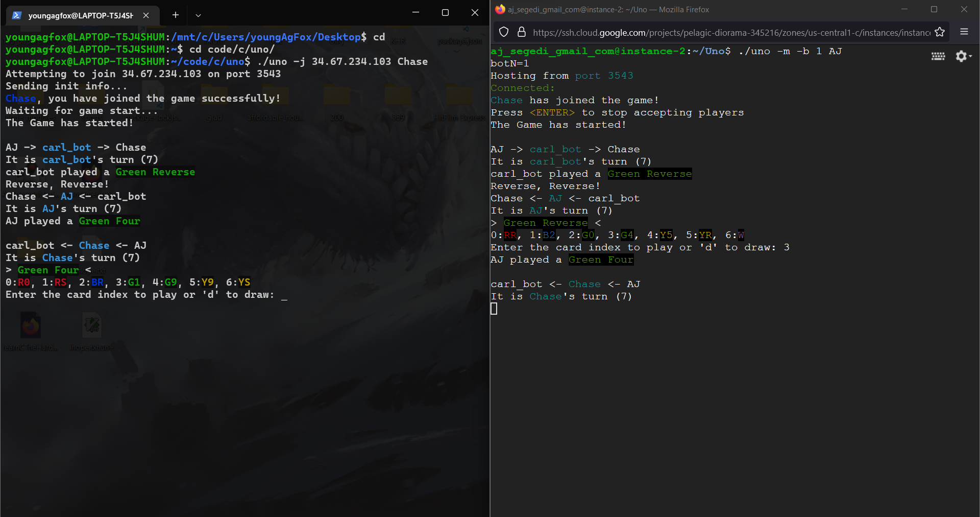Click the PowerShell icon in the terminal tab
Screen dimensions: 980x517
(x=16, y=15)
